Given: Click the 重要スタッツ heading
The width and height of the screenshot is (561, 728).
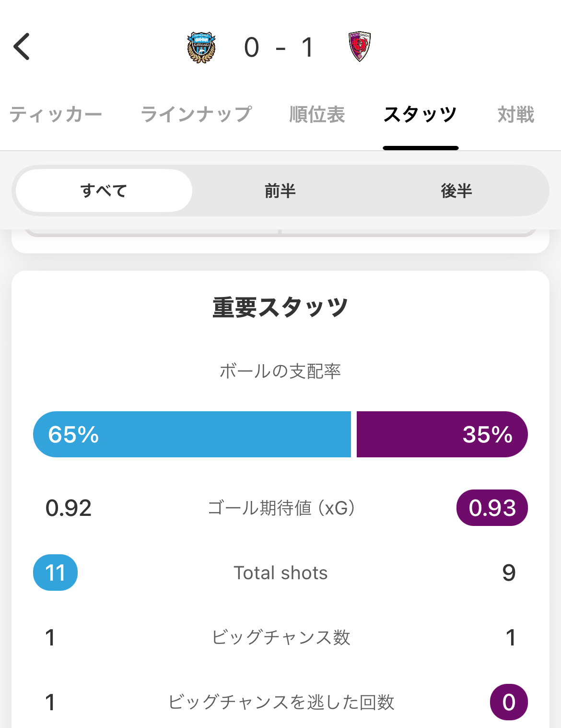Looking at the screenshot, I should point(280,307).
